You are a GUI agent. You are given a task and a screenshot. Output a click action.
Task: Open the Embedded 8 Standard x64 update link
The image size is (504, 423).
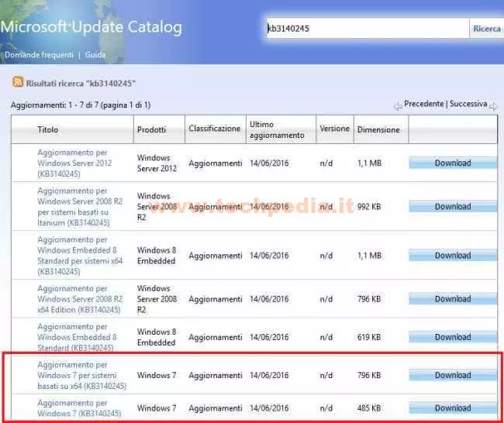[80, 256]
